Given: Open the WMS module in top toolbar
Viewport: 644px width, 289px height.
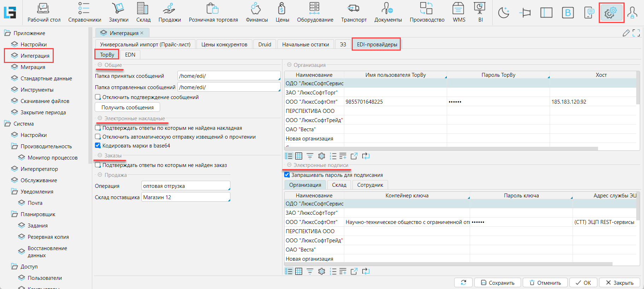Looking at the screenshot, I should [459, 12].
